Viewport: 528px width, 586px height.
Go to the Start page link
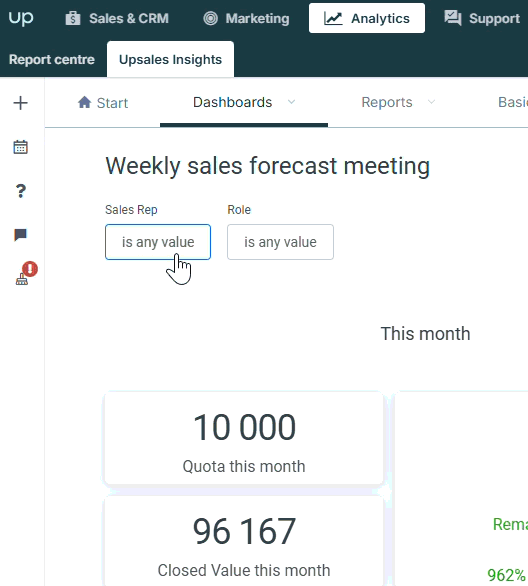click(x=112, y=103)
